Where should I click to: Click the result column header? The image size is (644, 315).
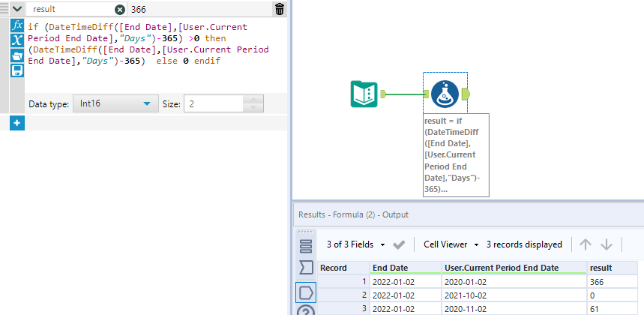[x=613, y=268]
